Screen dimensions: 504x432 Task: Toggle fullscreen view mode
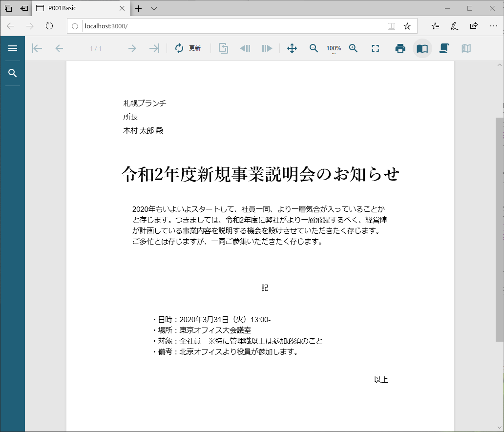(x=376, y=48)
